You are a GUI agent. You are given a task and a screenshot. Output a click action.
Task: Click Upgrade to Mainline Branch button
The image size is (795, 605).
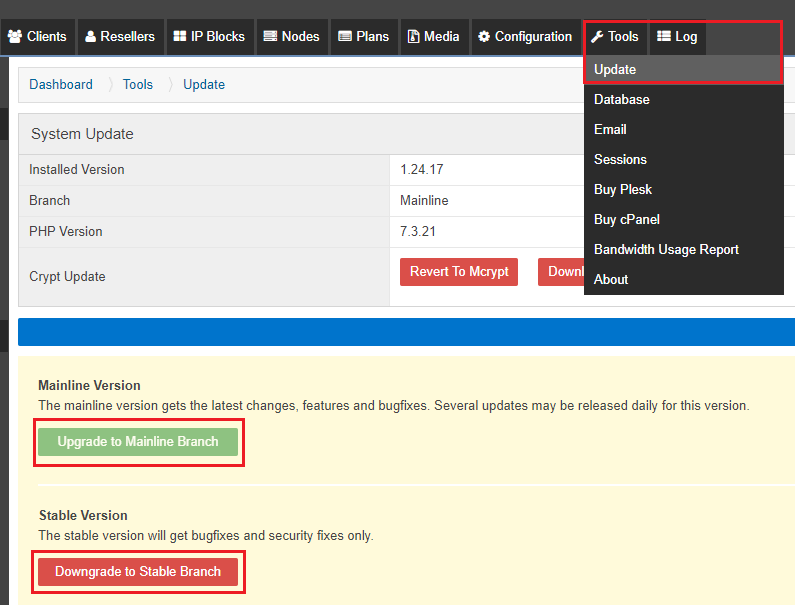click(x=138, y=442)
